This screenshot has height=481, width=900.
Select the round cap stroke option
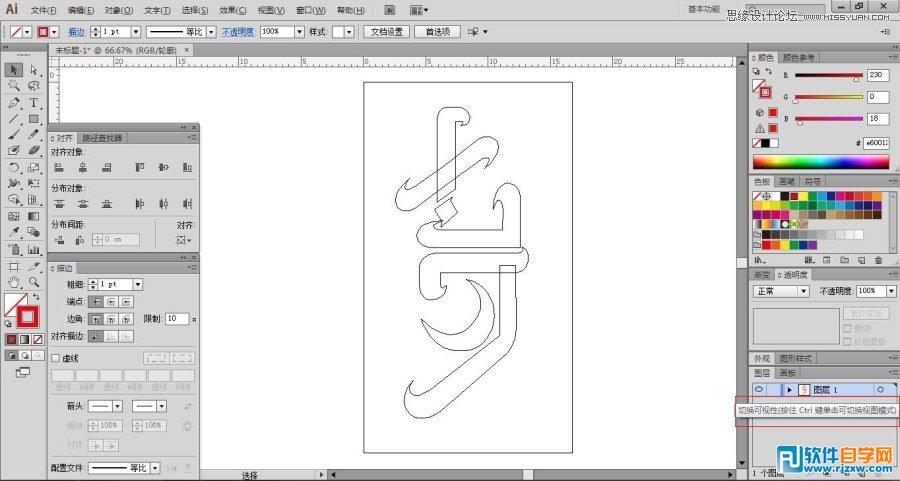111,301
